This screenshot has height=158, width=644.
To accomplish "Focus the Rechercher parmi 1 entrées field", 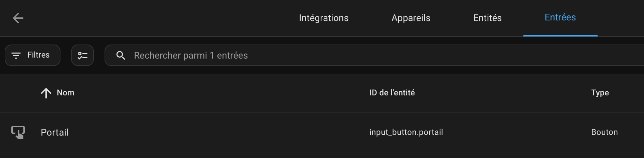I will click(374, 55).
